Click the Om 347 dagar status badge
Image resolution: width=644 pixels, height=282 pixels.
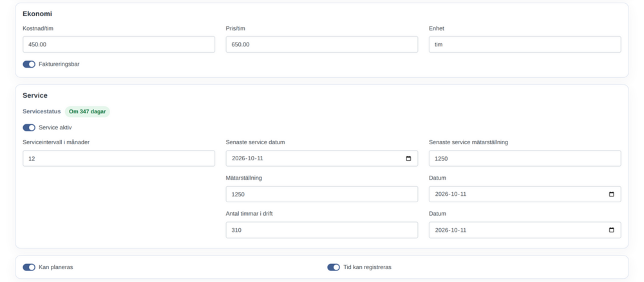coord(88,111)
